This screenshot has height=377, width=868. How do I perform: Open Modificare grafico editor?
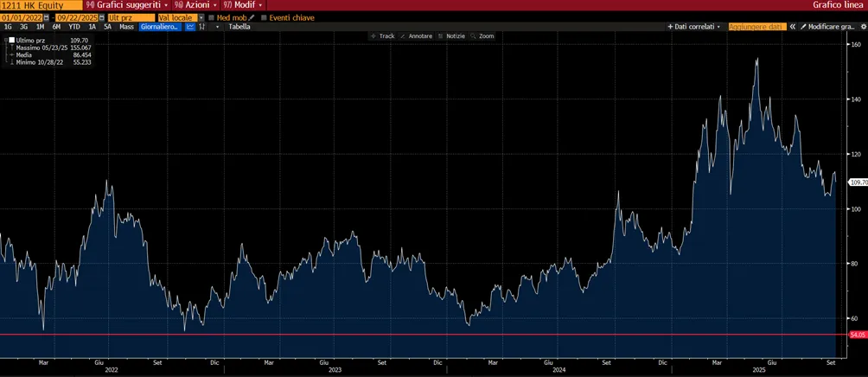pos(827,27)
